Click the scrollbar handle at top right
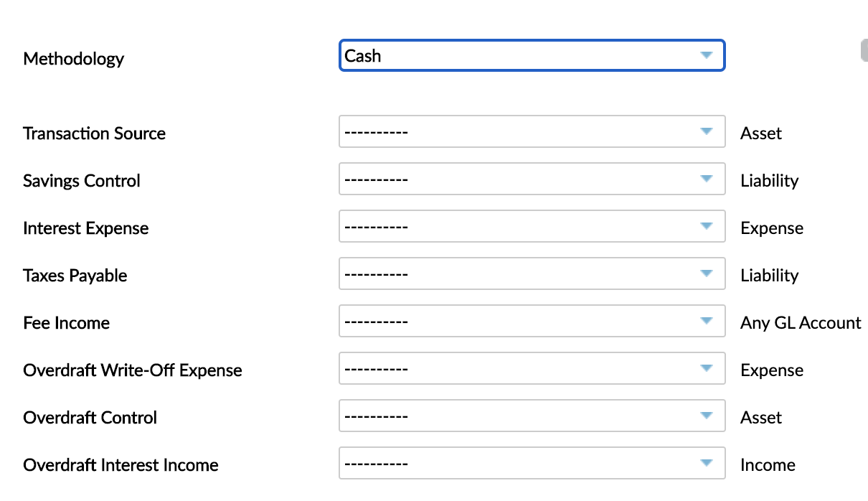This screenshot has width=868, height=501. tap(864, 50)
